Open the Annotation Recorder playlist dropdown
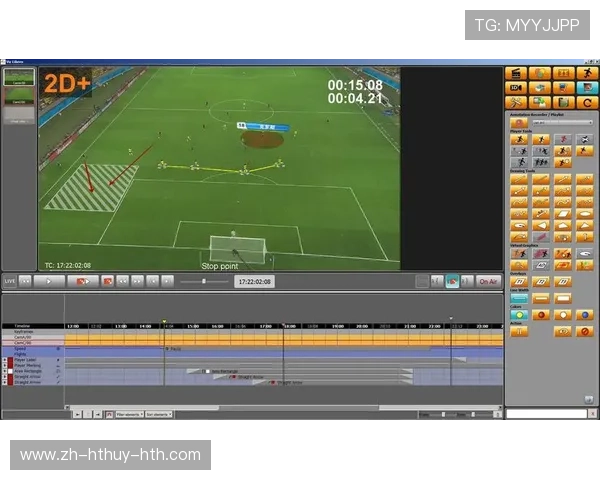Screen dimensions: 600x480 click(x=562, y=122)
